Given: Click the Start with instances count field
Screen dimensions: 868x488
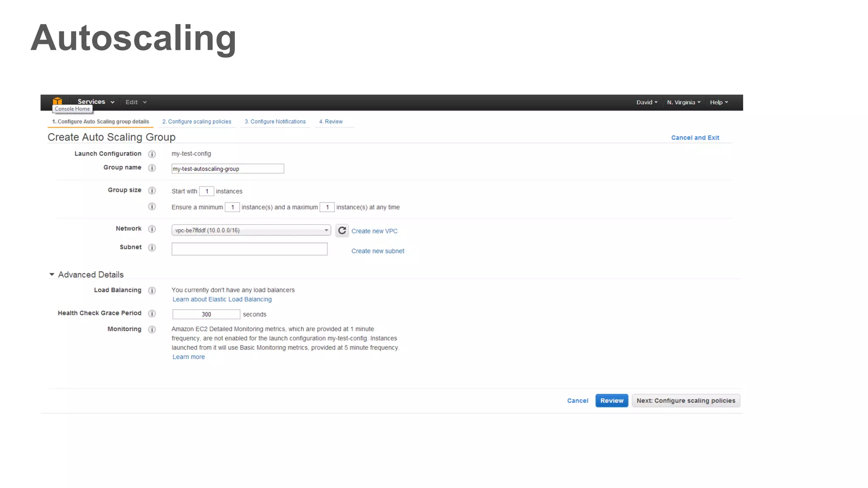Looking at the screenshot, I should [x=206, y=191].
